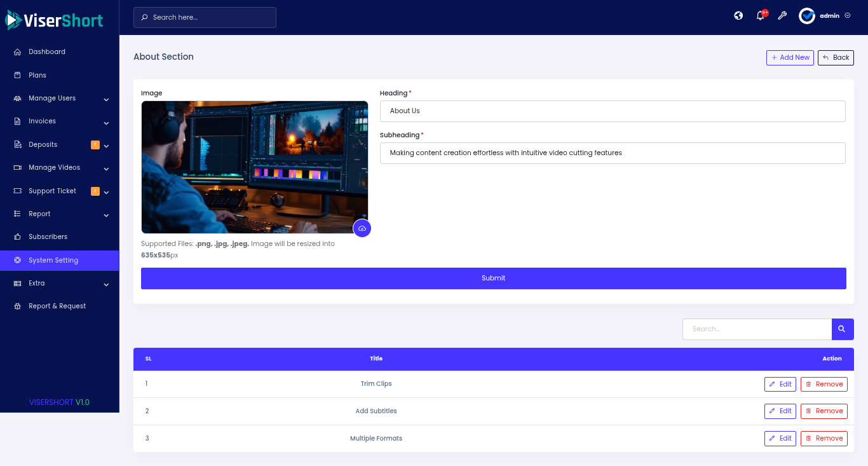Click the Subheading text field
The height and width of the screenshot is (466, 868).
(x=612, y=153)
